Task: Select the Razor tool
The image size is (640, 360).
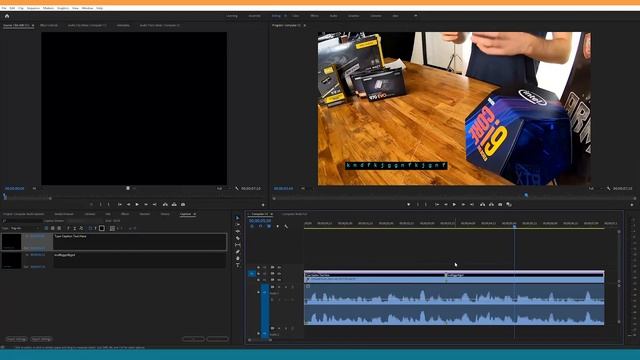Action: 238,238
